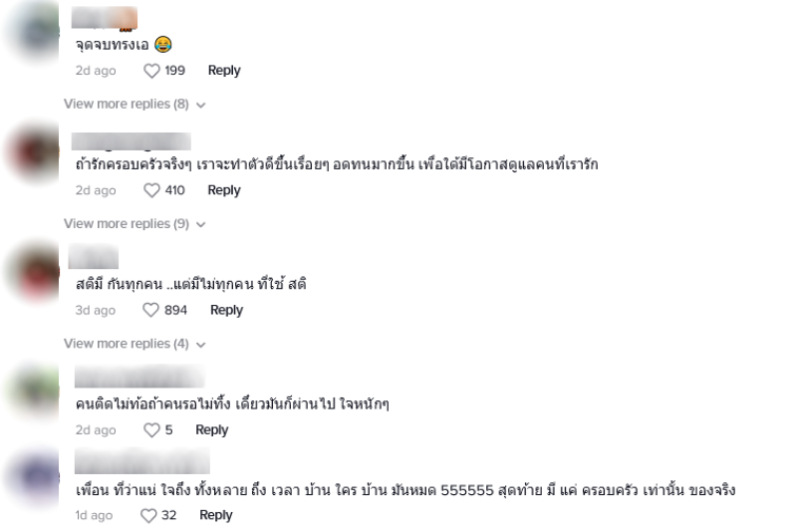Like the comment with 199 likes

tap(151, 71)
